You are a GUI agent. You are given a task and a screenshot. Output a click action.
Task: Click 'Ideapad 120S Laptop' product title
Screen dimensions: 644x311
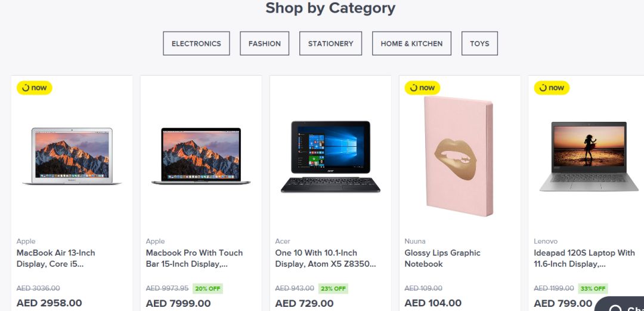click(584, 258)
